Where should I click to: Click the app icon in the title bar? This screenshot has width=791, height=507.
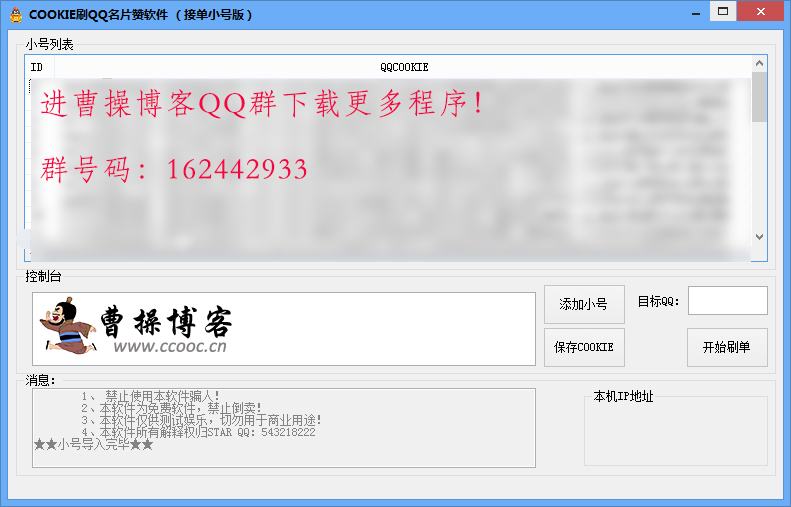click(16, 14)
